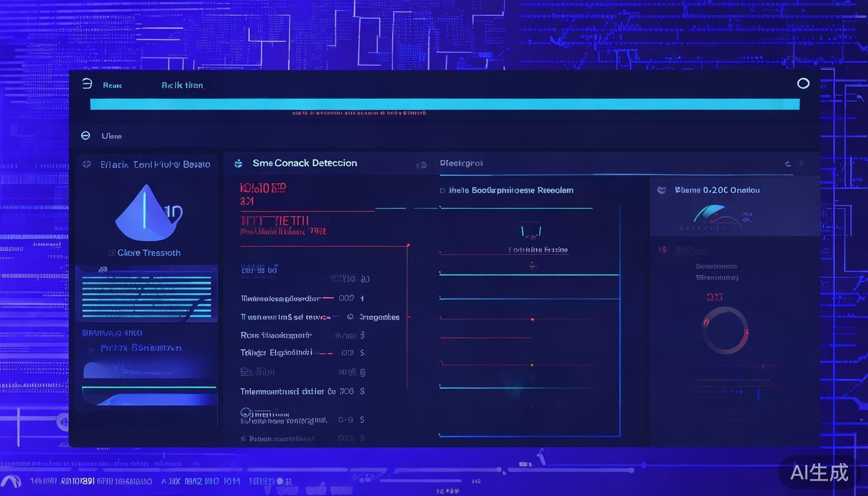868x496 pixels.
Task: Click the heart icon in left panel header
Action: point(87,165)
